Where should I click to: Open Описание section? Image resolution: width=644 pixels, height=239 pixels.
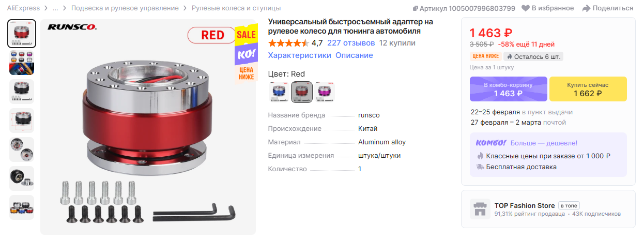coord(354,55)
